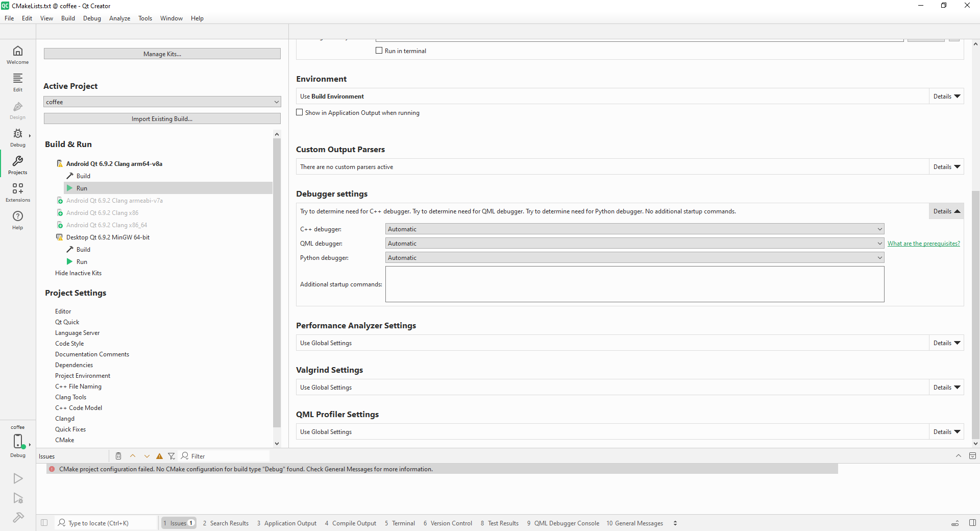Switch to Edit mode
The image size is (980, 531).
18,83
